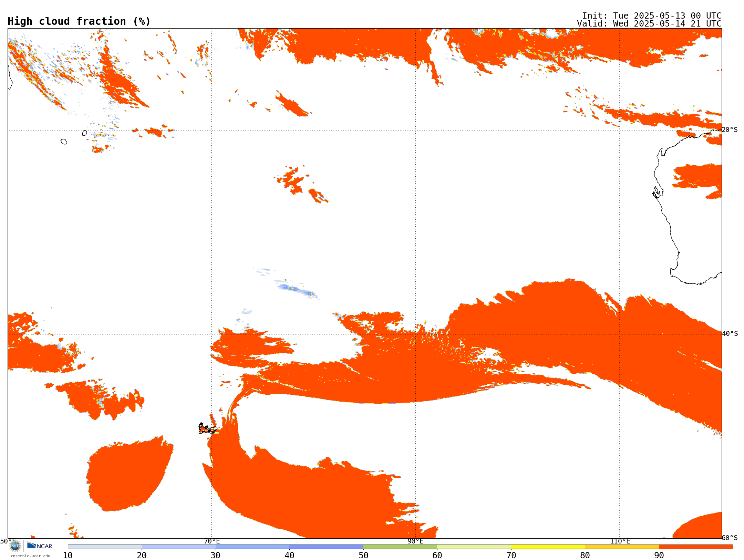Click the colorbar tick label 30
The width and height of the screenshot is (744, 560).
point(216,556)
